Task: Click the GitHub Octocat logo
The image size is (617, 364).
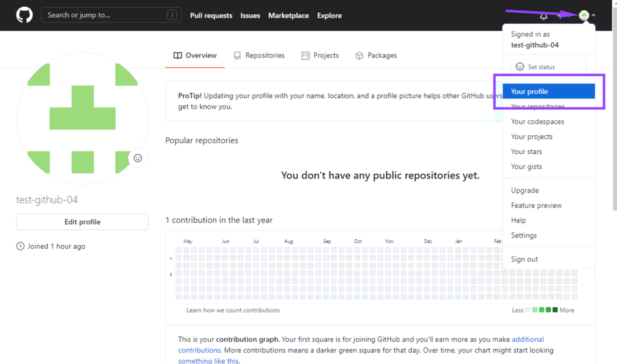Action: 24,15
